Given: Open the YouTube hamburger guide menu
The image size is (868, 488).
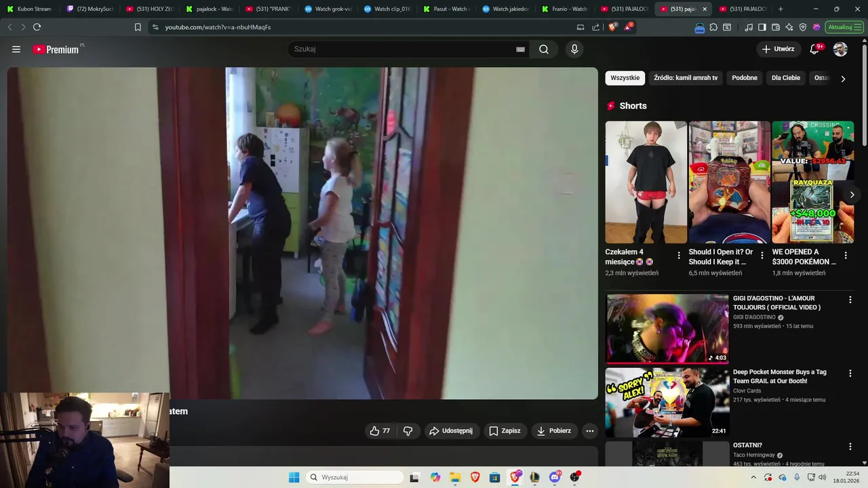Looking at the screenshot, I should pos(16,49).
